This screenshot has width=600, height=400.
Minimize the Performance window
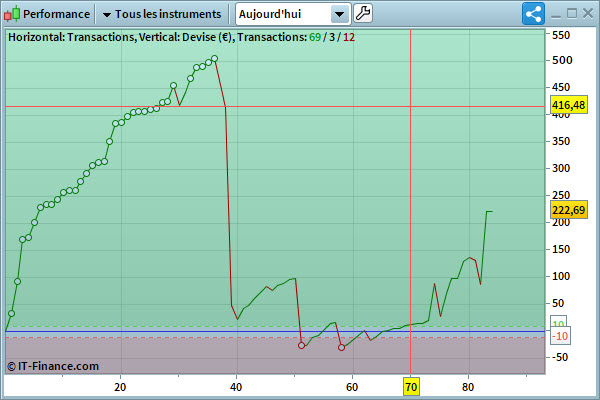(556, 15)
